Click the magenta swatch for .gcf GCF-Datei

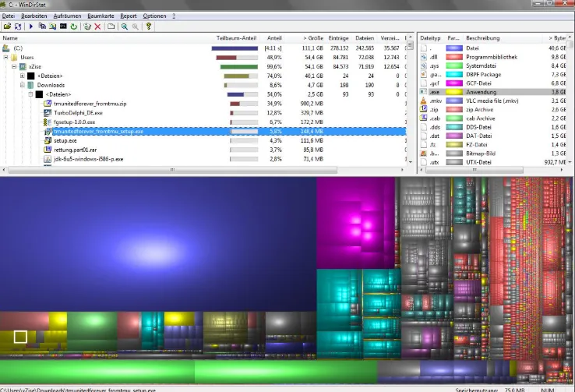[x=454, y=83]
